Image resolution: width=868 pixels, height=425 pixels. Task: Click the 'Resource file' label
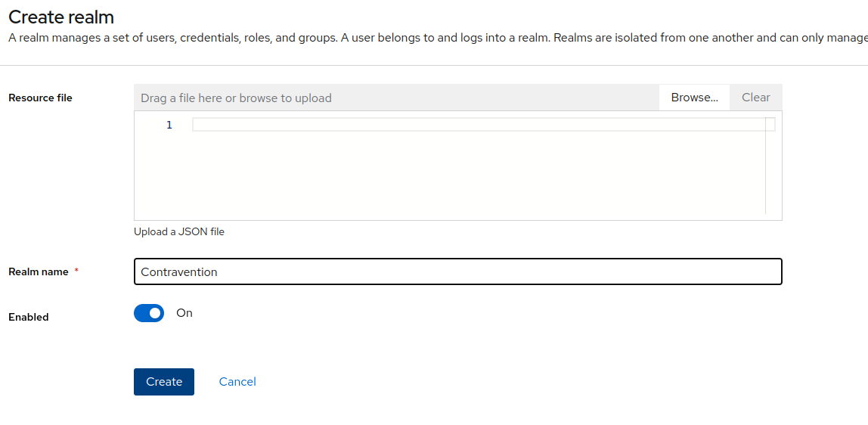tap(40, 98)
